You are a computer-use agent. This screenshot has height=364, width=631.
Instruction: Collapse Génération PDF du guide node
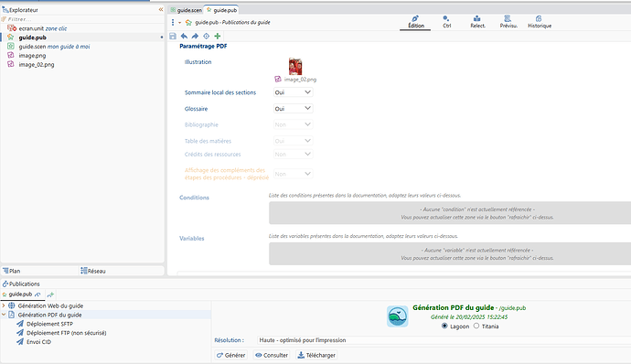(4, 315)
